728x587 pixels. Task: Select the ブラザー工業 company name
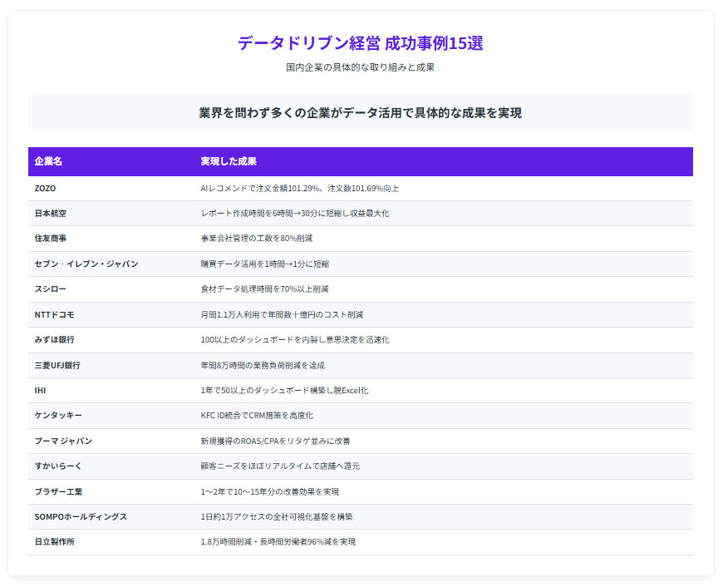[58, 491]
